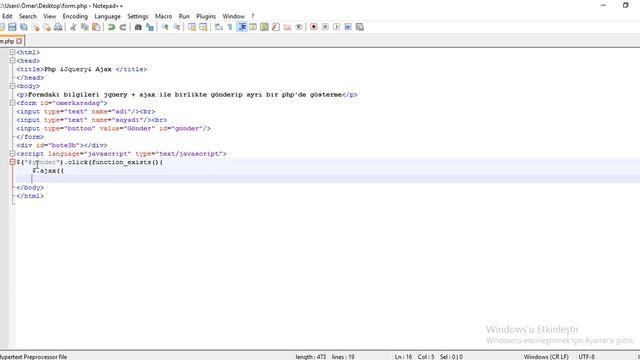The image size is (640, 360).
Task: Click the UTF-8 encoding in status bar
Action: click(587, 357)
